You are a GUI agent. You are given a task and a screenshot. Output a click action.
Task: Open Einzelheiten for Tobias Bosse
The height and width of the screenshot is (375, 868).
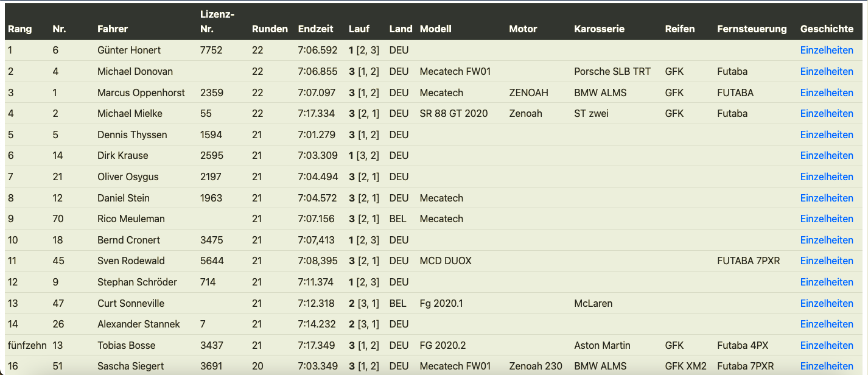pos(827,346)
